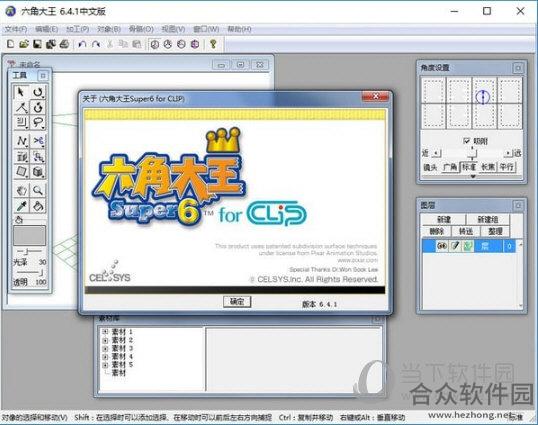The width and height of the screenshot is (538, 425).
Task: Click the gray color swatch in tool palette
Action: click(30, 235)
